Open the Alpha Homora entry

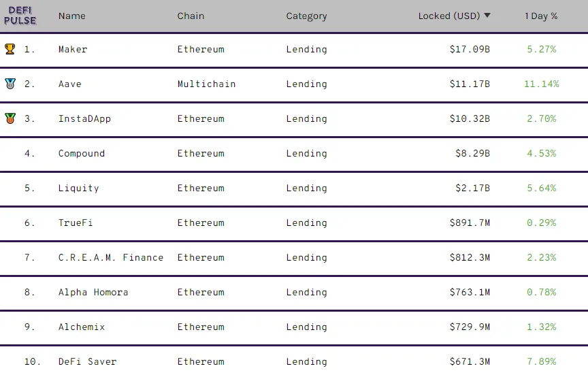93,292
